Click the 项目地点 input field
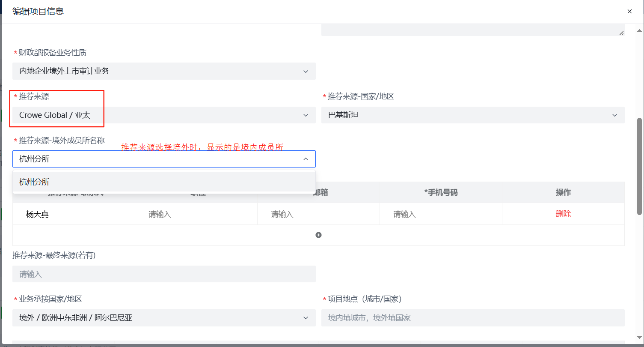The width and height of the screenshot is (644, 347). tap(472, 318)
